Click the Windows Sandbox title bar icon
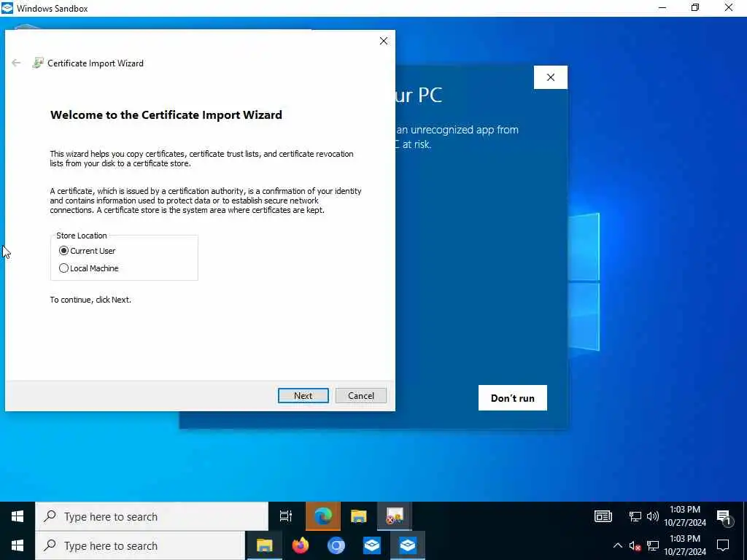The height and width of the screenshot is (560, 747). (7, 8)
